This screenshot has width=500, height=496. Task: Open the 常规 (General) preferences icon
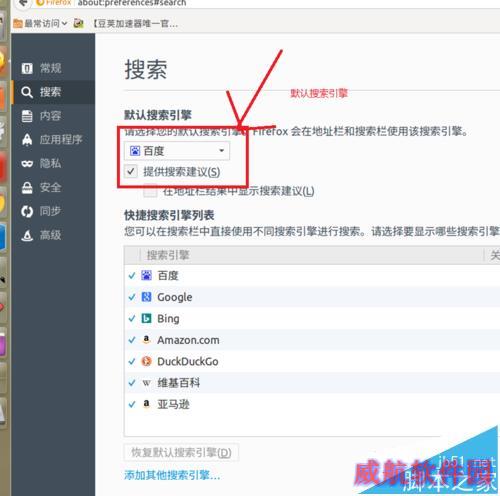[27, 68]
